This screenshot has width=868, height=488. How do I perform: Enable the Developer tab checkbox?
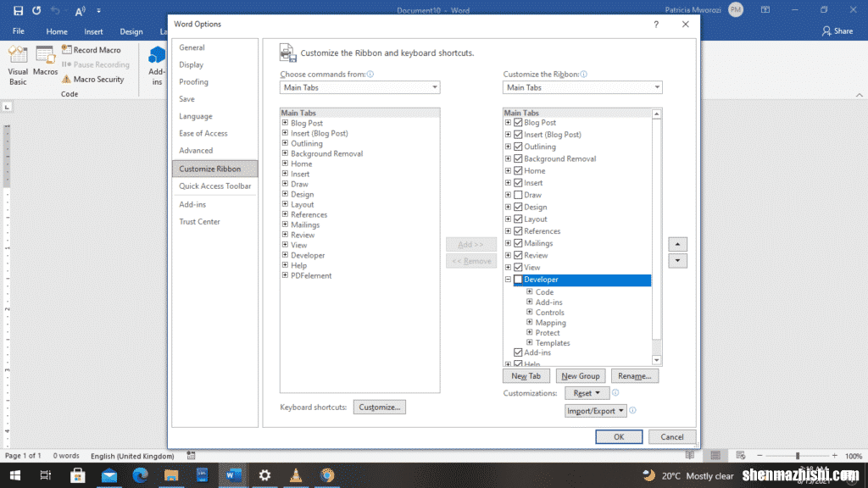coord(518,280)
